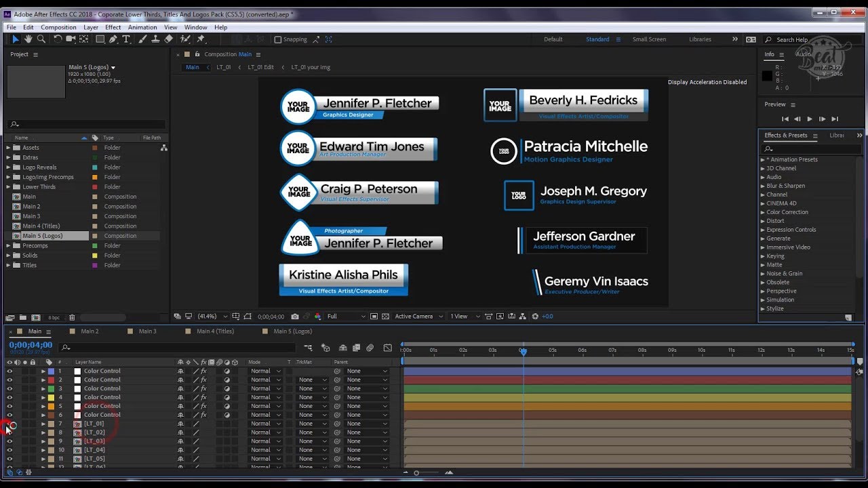Image resolution: width=868 pixels, height=488 pixels.
Task: Click the yellow label color of layer 4
Action: [51, 398]
